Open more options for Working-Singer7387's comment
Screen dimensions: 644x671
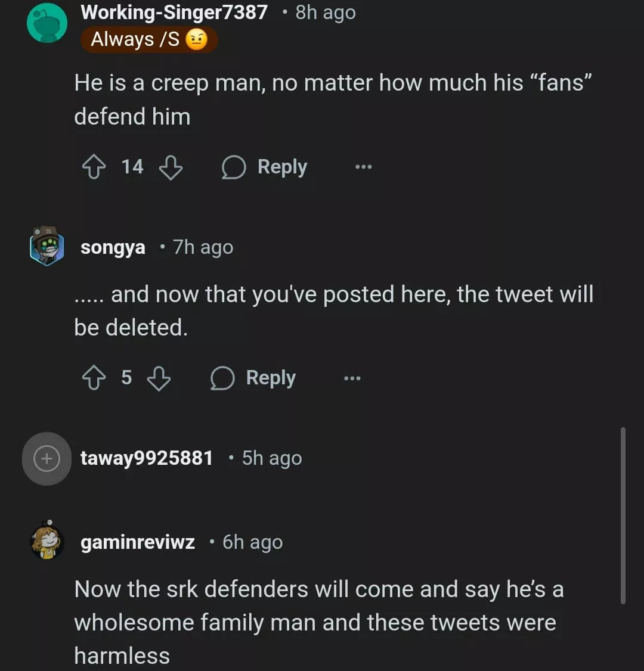pos(363,167)
